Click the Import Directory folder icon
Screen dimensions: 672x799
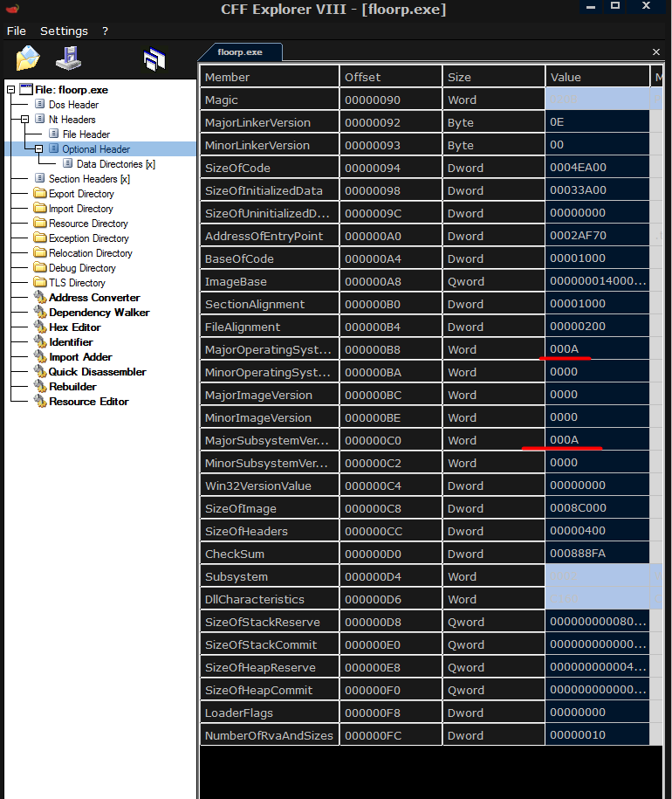pyautogui.click(x=40, y=208)
